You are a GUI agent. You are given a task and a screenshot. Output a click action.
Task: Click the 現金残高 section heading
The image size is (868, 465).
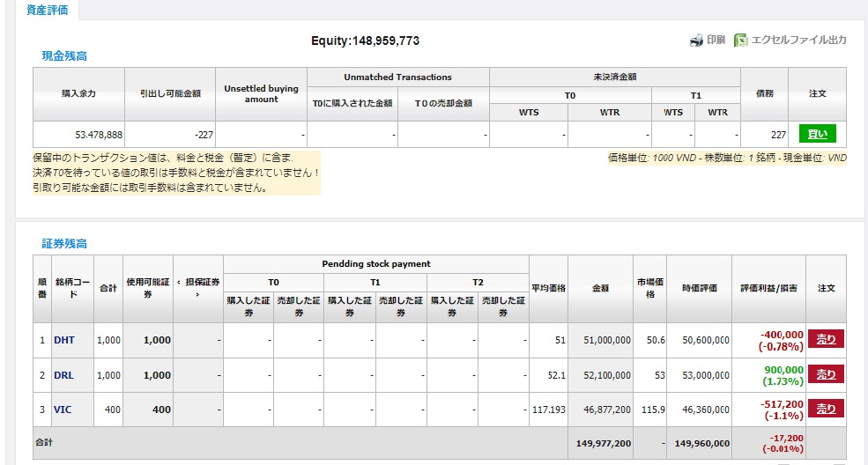coord(64,56)
